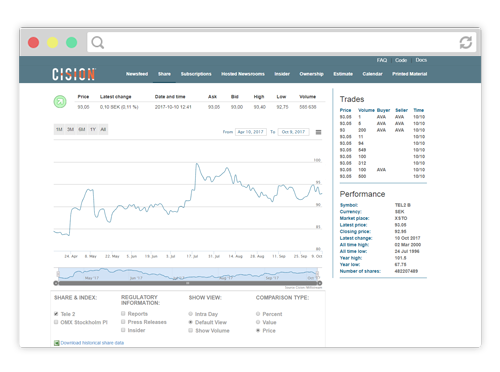Click the yellow window dot
500x372 pixels.
tap(52, 43)
